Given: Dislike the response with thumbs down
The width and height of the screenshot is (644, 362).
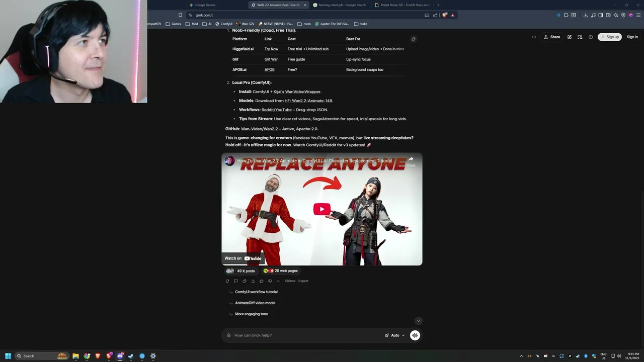Looking at the screenshot, I should click(270, 281).
